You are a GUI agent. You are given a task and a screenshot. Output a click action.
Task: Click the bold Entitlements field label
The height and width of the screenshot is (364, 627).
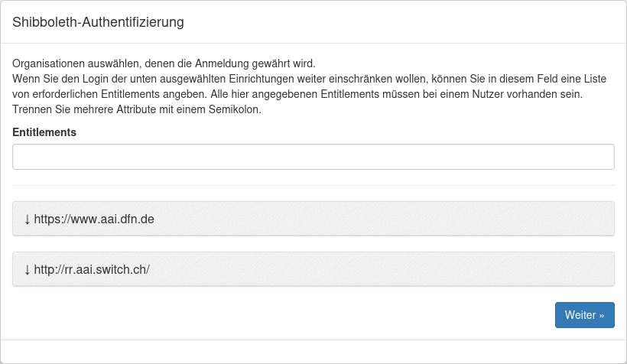[44, 132]
